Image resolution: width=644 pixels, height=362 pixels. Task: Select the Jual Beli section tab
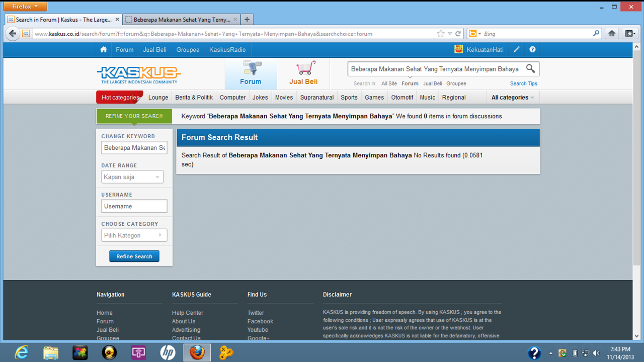[x=303, y=74]
